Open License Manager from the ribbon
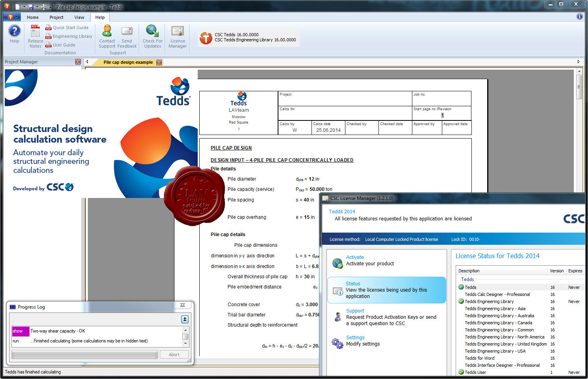The image size is (588, 379). (x=178, y=37)
